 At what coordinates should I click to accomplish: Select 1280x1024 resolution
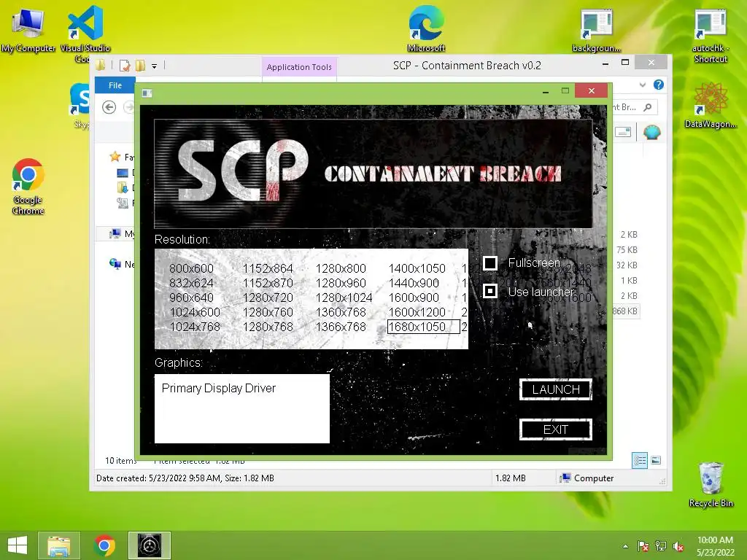(x=344, y=297)
